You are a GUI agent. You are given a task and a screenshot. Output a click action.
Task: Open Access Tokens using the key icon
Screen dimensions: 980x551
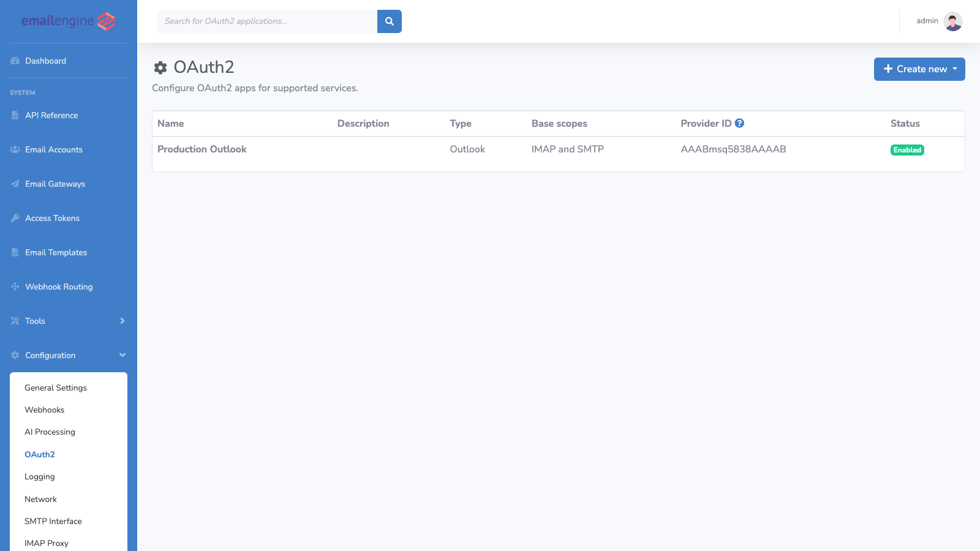(x=14, y=218)
